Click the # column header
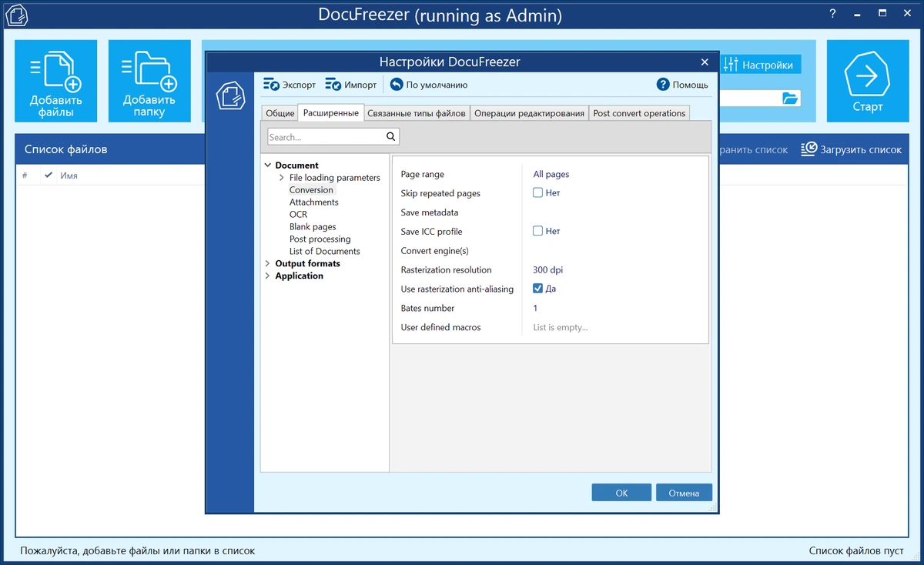 25,176
